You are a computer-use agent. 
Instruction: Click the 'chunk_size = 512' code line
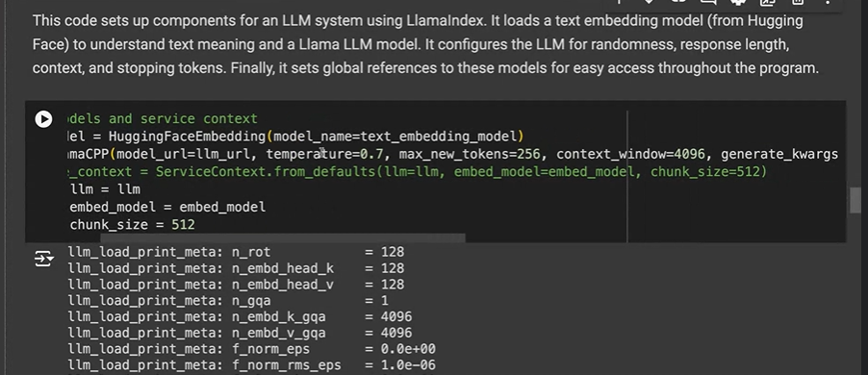coord(132,225)
